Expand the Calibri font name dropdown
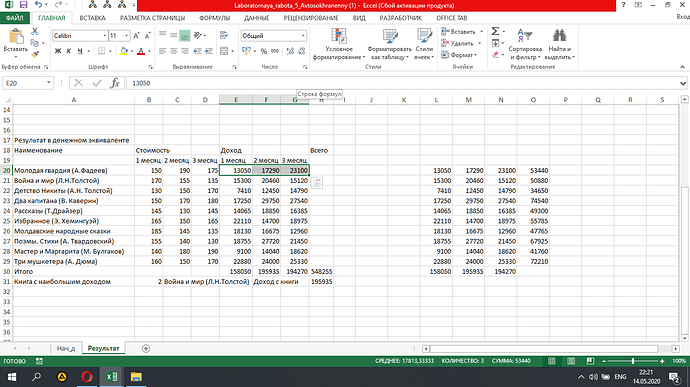 [x=105, y=36]
